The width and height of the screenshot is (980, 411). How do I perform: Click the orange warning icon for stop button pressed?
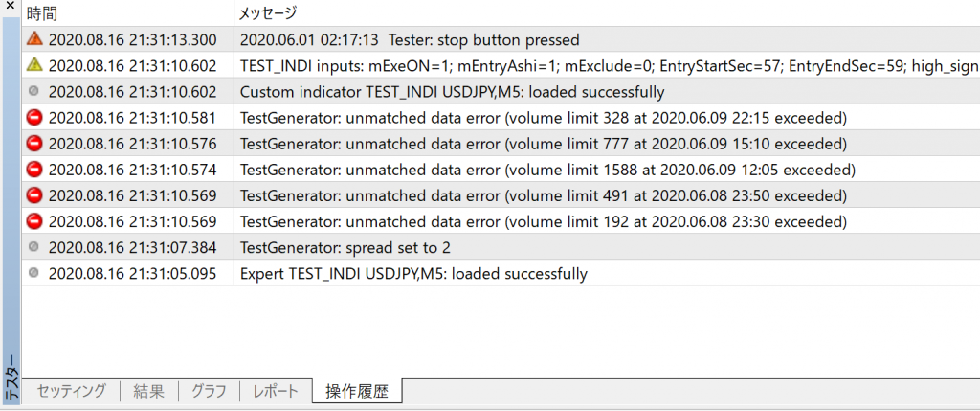coord(35,39)
